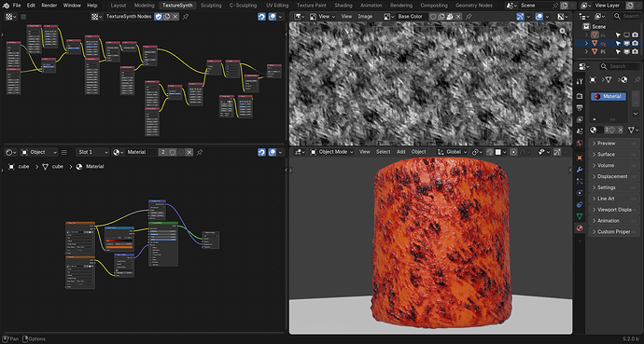Viewport: 644px width, 344px height.
Task: Open the Object Data properties tab
Action: click(580, 216)
